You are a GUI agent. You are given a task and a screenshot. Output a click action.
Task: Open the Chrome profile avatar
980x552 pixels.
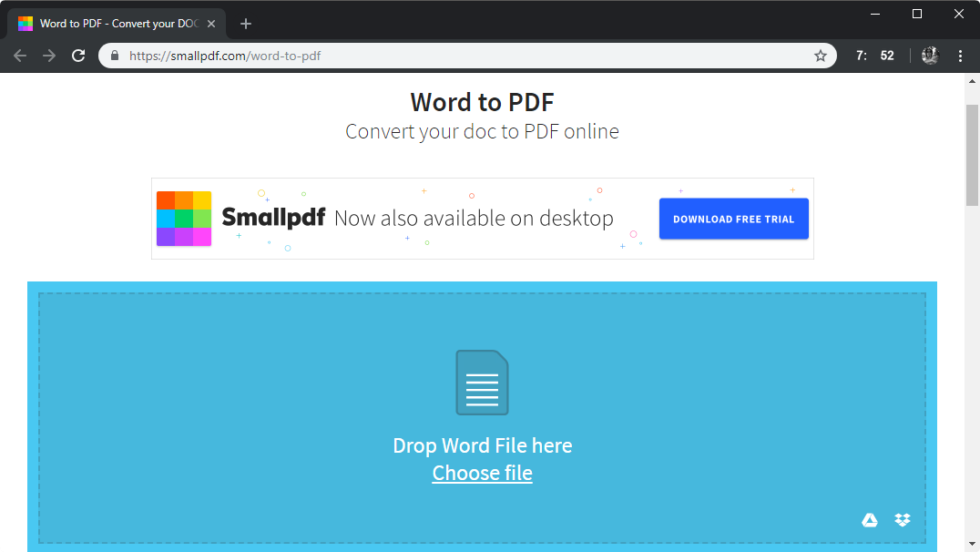click(x=930, y=56)
